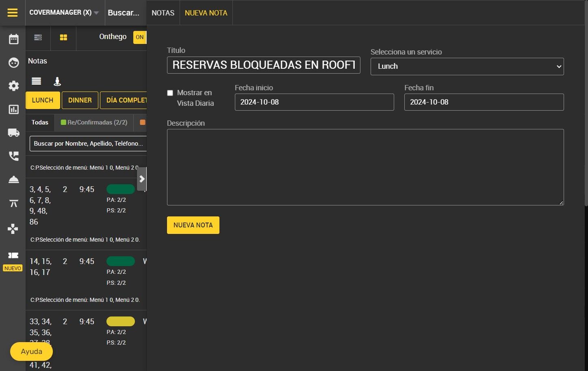Open the hamburger main menu

click(13, 13)
